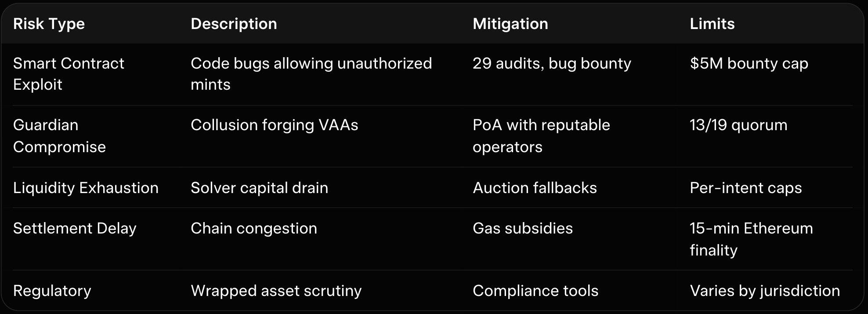Click the '$5M bounty cap' cell
868x314 pixels.
click(x=749, y=64)
